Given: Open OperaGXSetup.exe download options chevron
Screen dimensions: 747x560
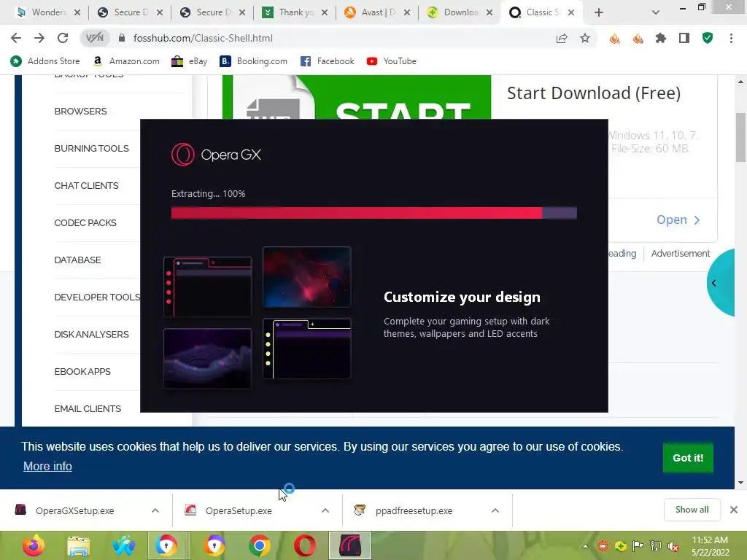Looking at the screenshot, I should (155, 510).
